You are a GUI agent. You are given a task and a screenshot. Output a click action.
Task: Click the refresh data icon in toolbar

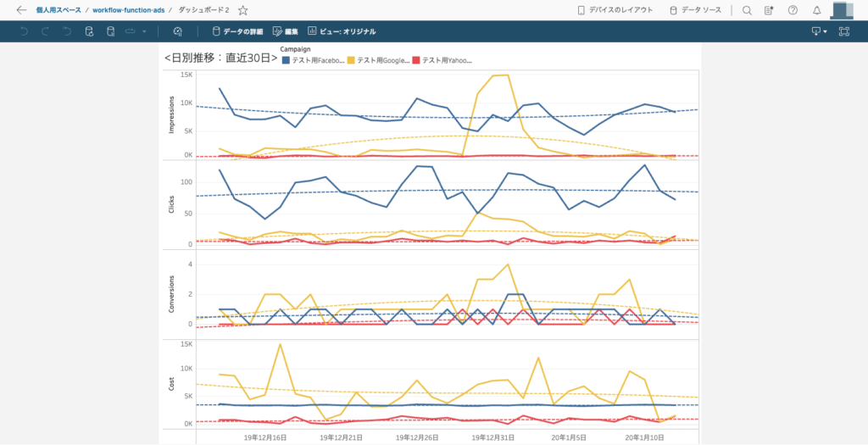pyautogui.click(x=89, y=31)
